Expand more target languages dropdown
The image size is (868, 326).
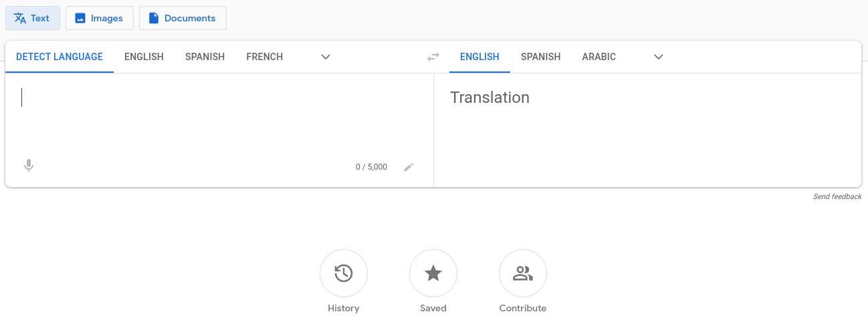pyautogui.click(x=659, y=57)
